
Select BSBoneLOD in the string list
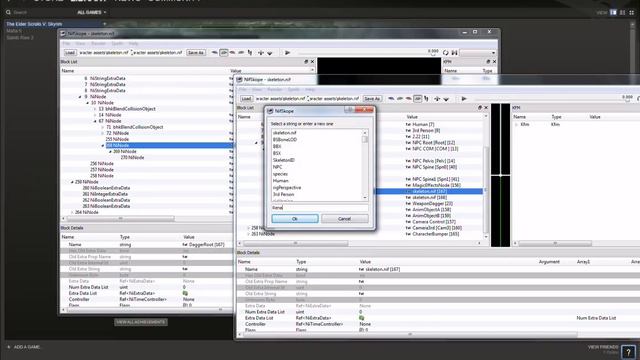pyautogui.click(x=285, y=140)
